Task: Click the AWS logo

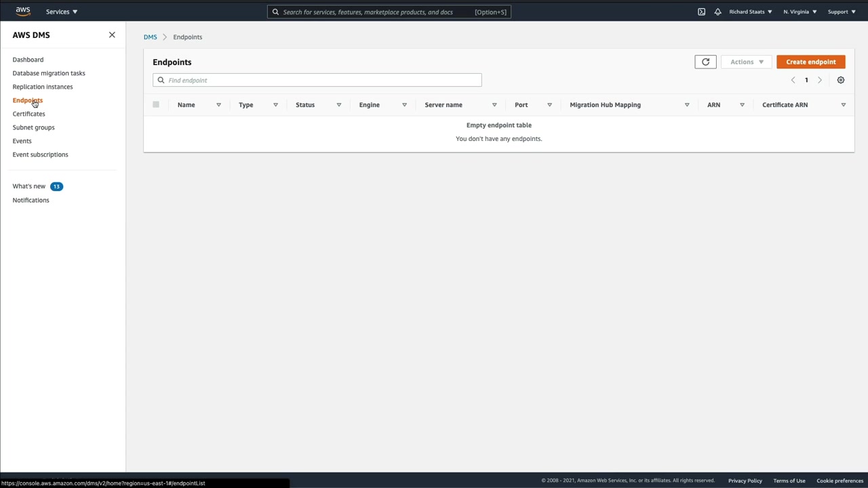Action: (23, 12)
